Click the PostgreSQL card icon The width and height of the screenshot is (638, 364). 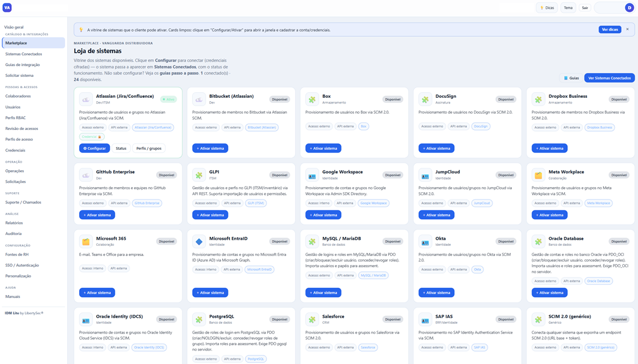click(199, 319)
